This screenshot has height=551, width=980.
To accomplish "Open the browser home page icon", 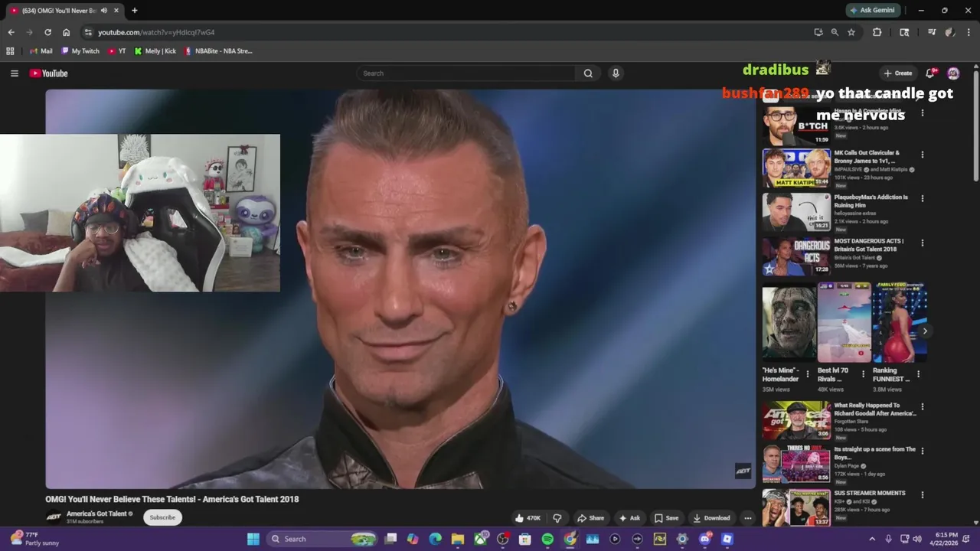I will point(67,32).
